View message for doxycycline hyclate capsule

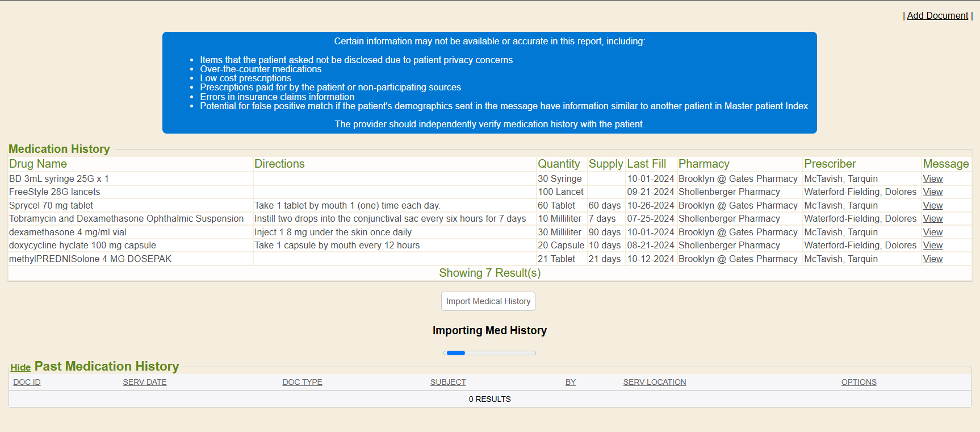tap(932, 246)
